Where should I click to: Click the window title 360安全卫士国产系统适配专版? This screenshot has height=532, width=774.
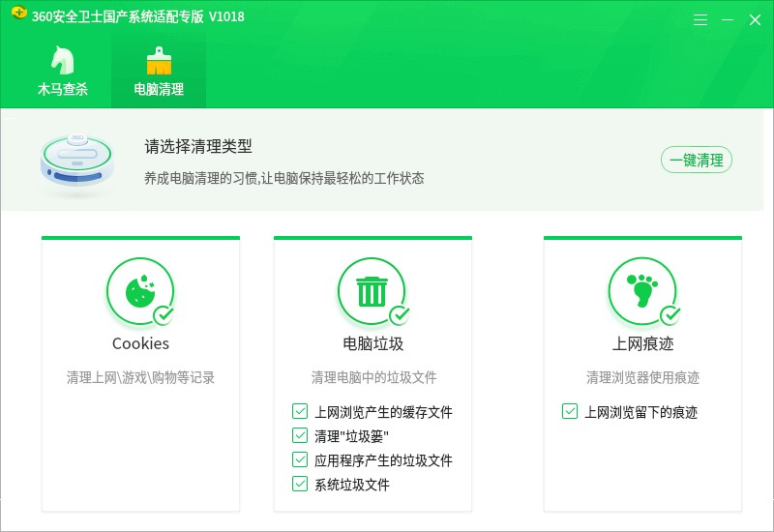tap(117, 16)
